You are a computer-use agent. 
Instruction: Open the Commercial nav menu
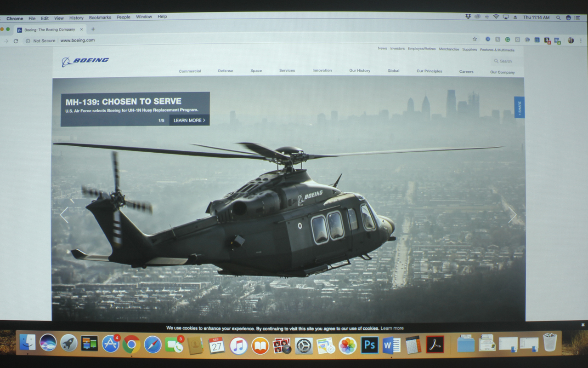click(190, 71)
